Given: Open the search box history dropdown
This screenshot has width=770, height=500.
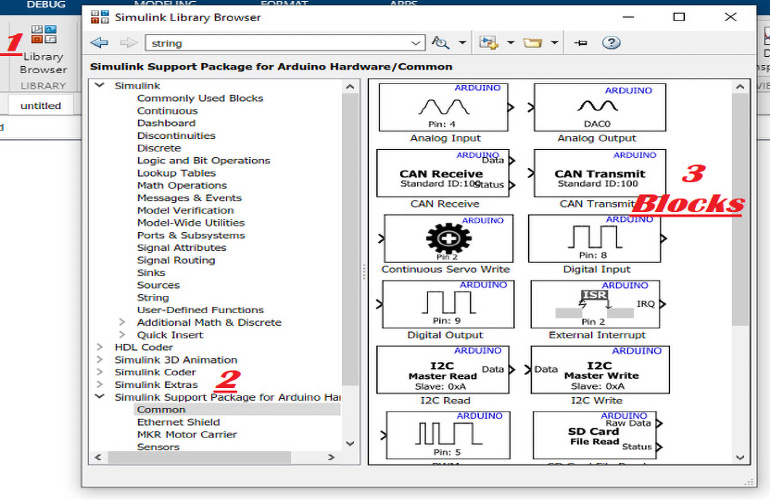Looking at the screenshot, I should (416, 43).
